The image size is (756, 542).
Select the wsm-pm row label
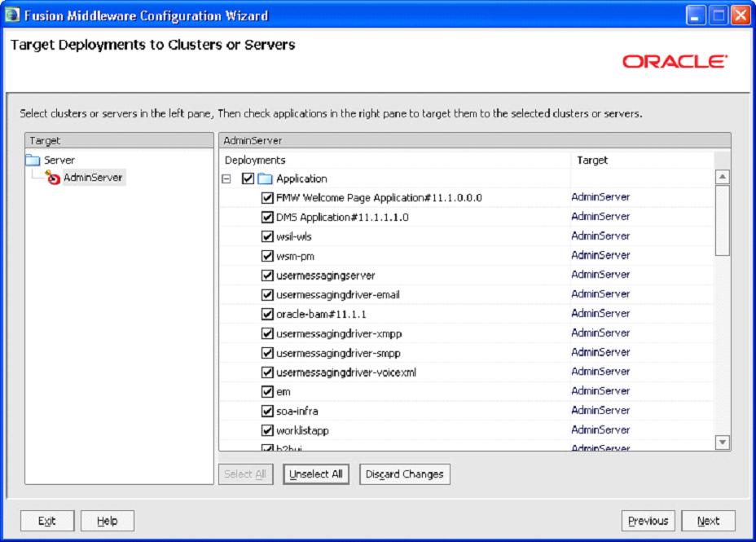coord(295,256)
